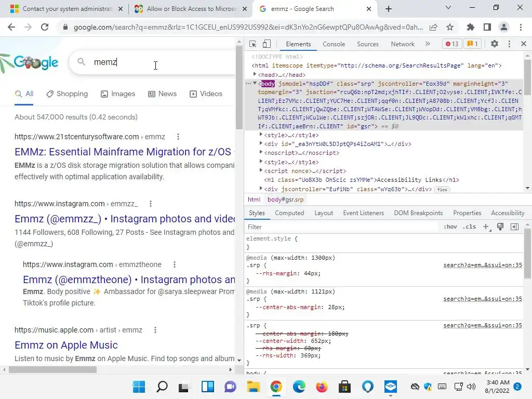This screenshot has height=399, width=532.
Task: Toggle rendering emulations paintbrush icon
Action: click(500, 227)
